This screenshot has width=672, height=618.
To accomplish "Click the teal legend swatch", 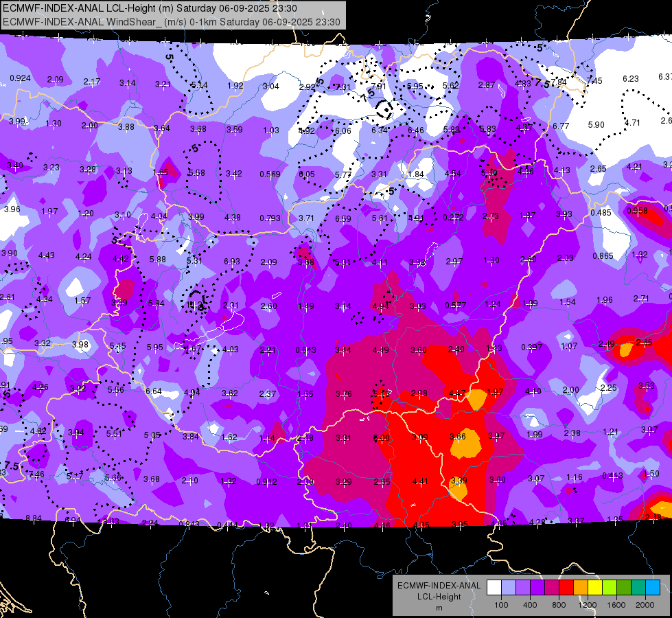I will 638,588.
